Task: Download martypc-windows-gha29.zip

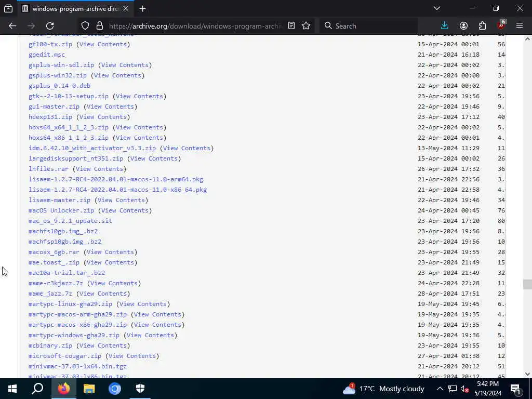Action: (74, 335)
